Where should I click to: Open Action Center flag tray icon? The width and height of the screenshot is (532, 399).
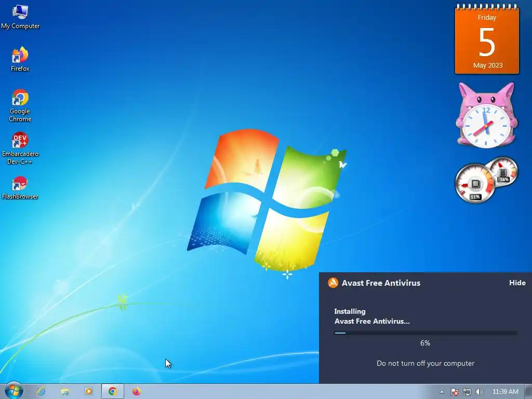[454, 392]
